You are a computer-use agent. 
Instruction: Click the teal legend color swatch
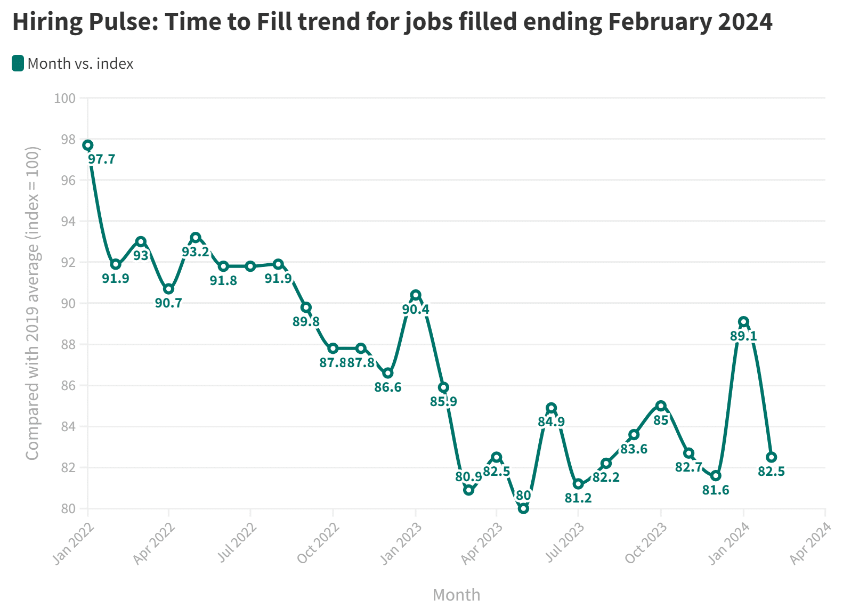click(18, 63)
